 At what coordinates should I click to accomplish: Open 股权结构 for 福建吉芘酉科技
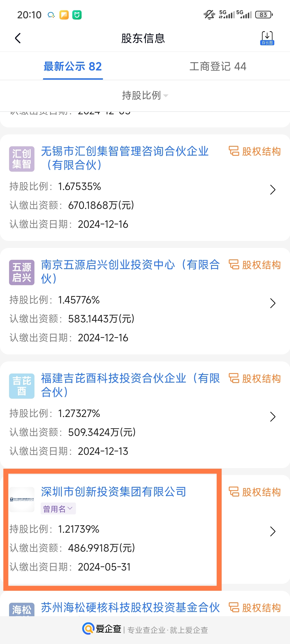255,378
